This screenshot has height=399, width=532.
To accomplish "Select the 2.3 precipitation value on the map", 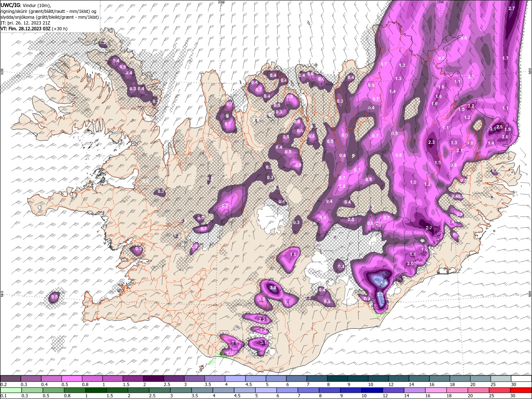I will (431, 143).
